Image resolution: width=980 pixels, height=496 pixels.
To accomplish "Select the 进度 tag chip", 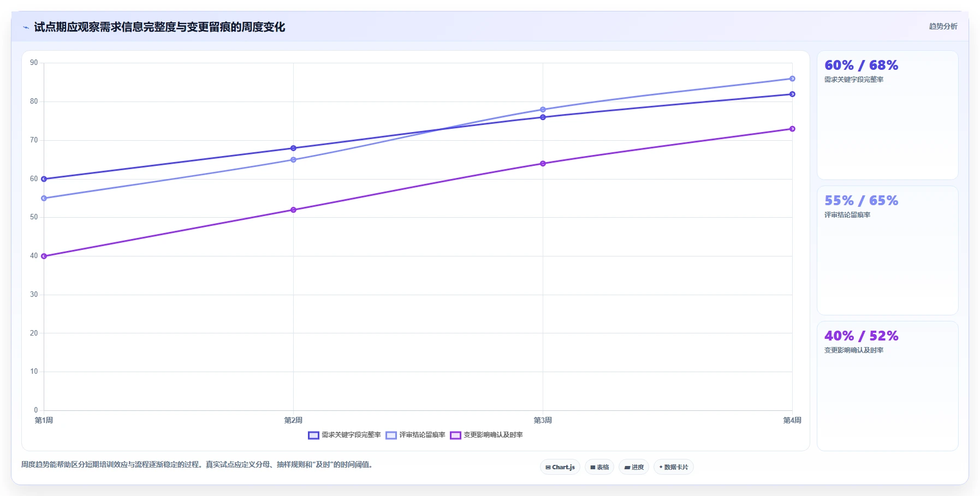I will (x=634, y=467).
